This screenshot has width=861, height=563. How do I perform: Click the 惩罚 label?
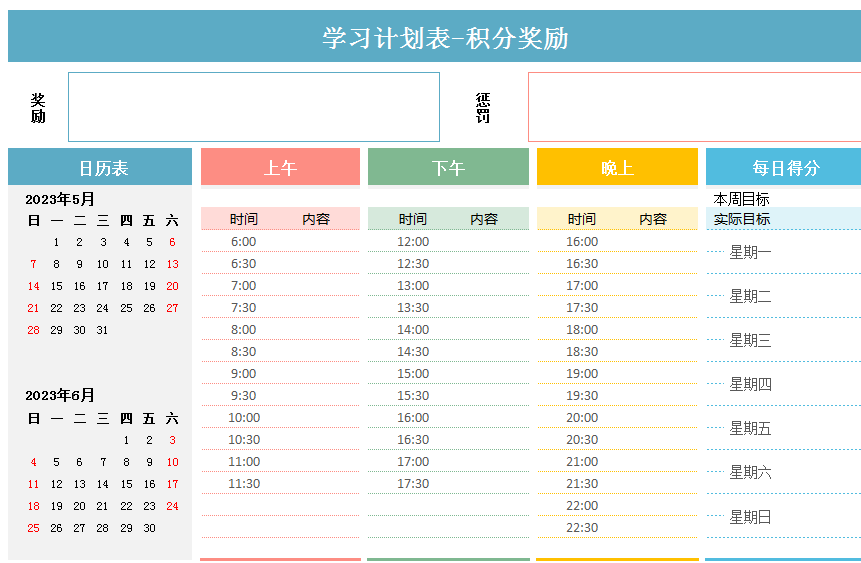coord(483,108)
